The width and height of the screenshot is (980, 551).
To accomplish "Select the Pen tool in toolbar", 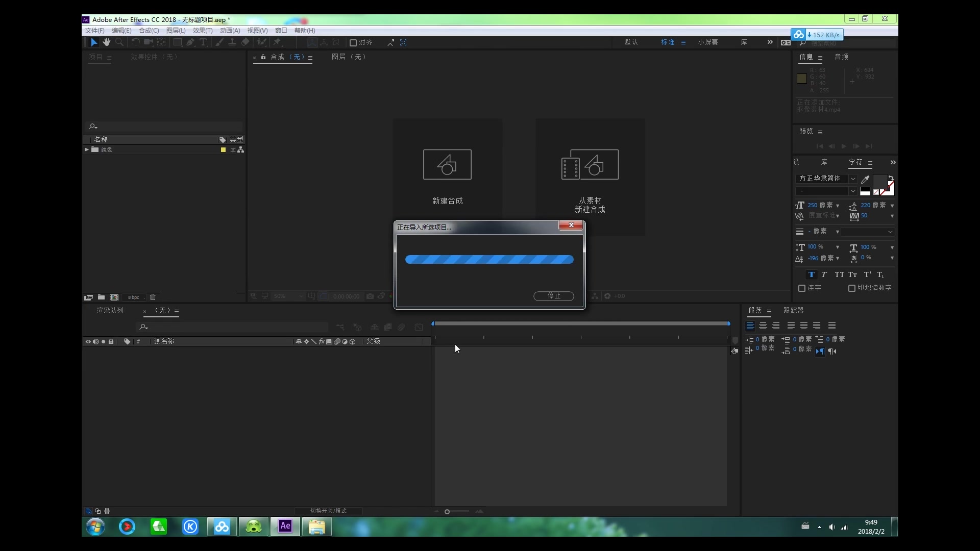I will click(x=190, y=42).
